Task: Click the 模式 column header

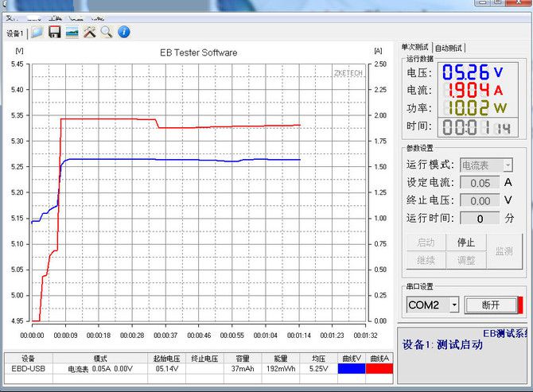Action: (100, 359)
